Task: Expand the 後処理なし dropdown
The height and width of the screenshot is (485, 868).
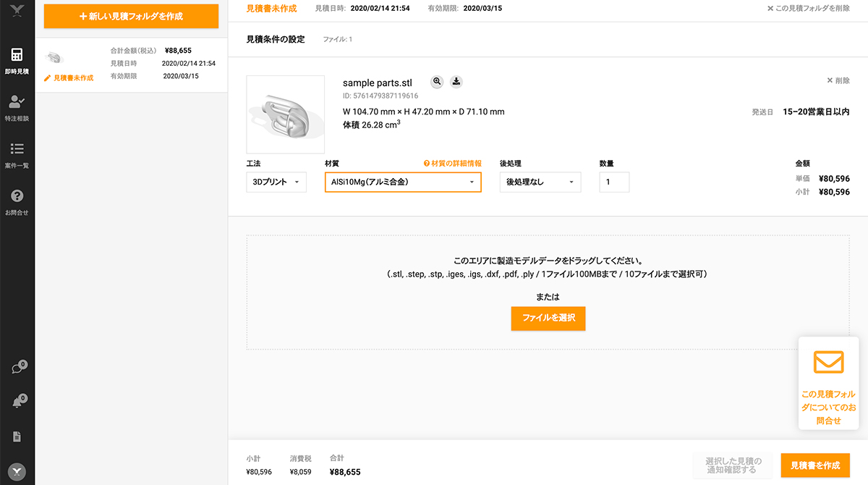Action: point(540,182)
